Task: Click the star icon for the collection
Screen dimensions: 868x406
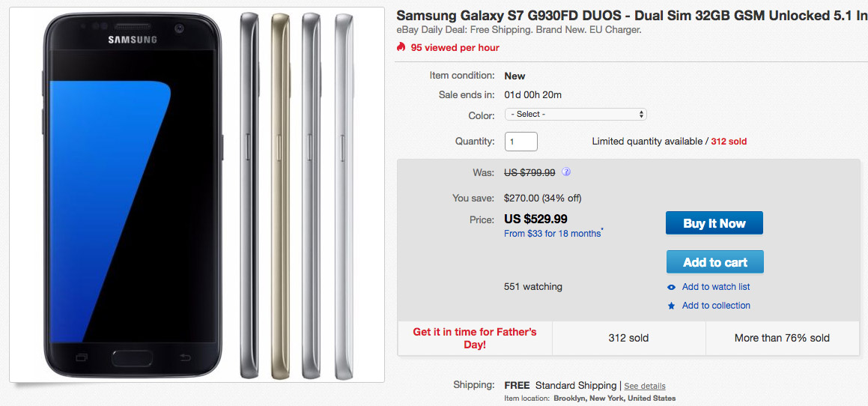Action: point(672,306)
